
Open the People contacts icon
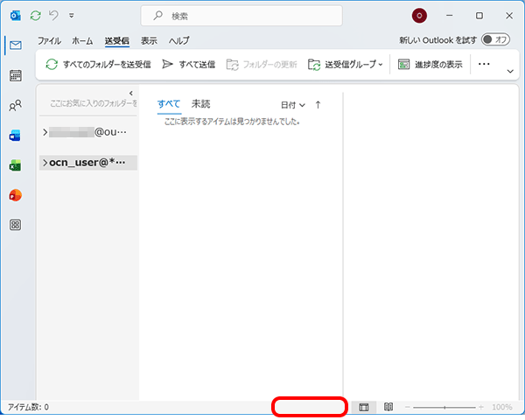pos(15,106)
